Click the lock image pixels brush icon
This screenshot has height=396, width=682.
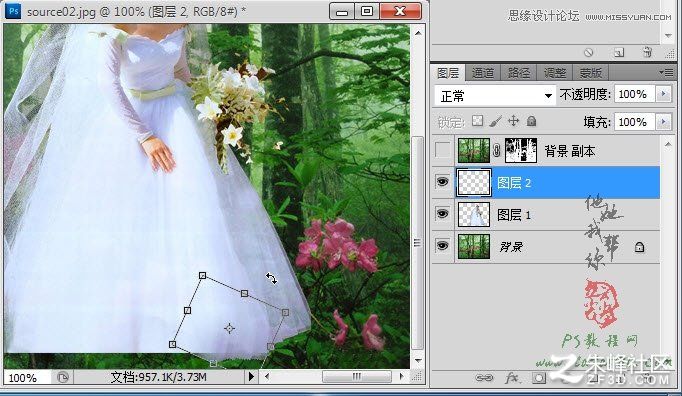(x=495, y=121)
